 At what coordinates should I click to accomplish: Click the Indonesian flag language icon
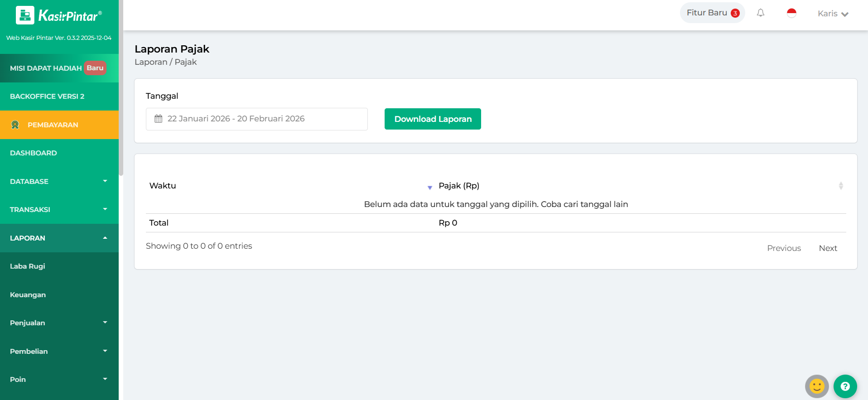click(791, 13)
